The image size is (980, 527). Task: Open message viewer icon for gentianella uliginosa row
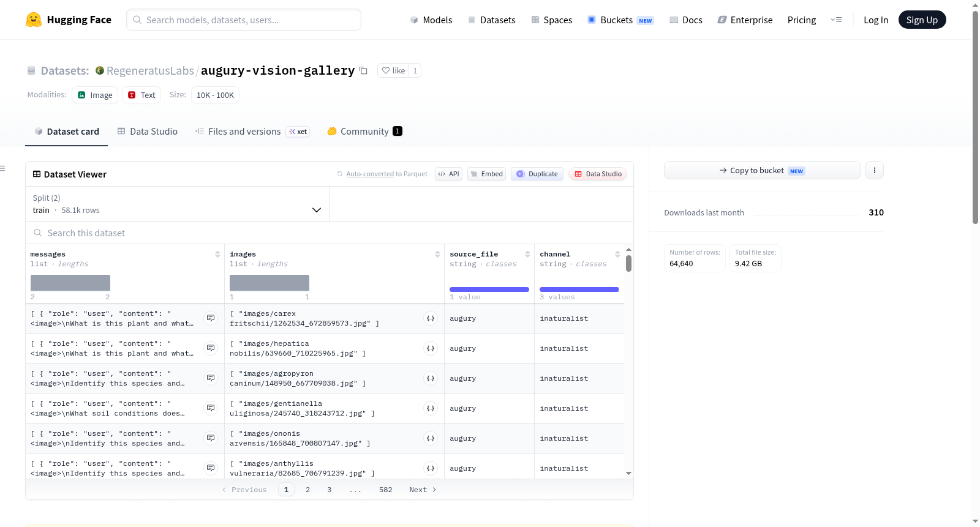click(211, 408)
